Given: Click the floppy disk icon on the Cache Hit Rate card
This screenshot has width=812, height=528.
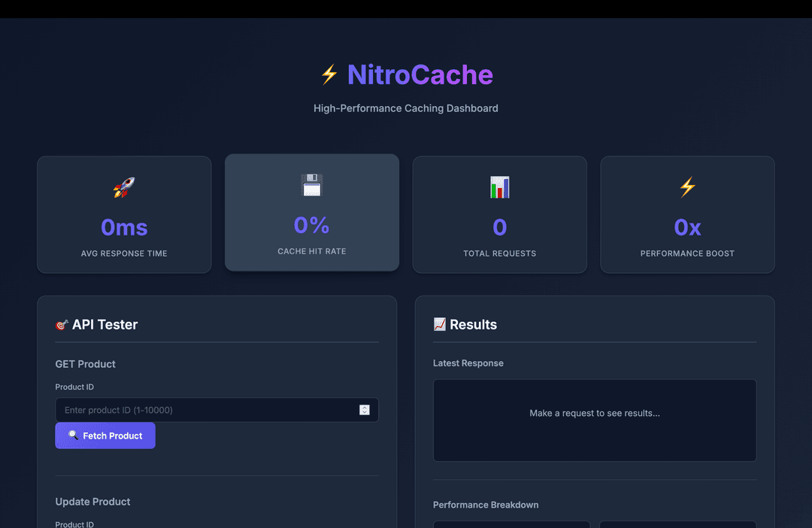Looking at the screenshot, I should pyautogui.click(x=311, y=185).
